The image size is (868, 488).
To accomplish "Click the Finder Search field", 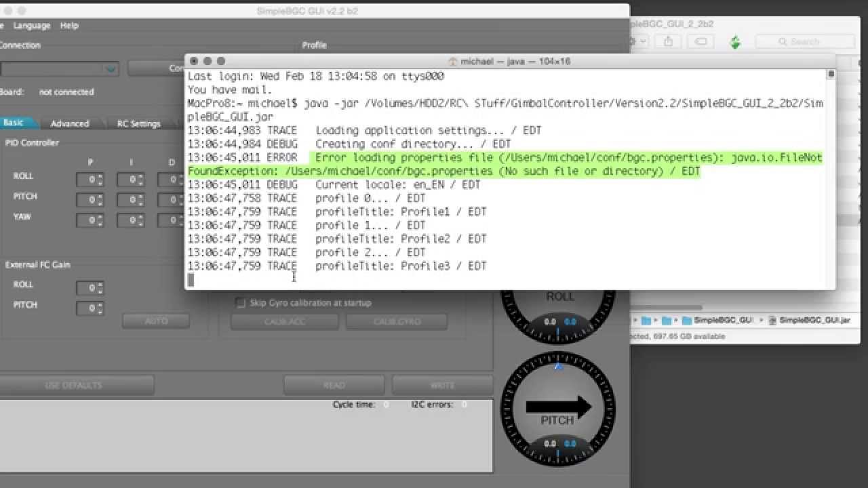I will [805, 42].
